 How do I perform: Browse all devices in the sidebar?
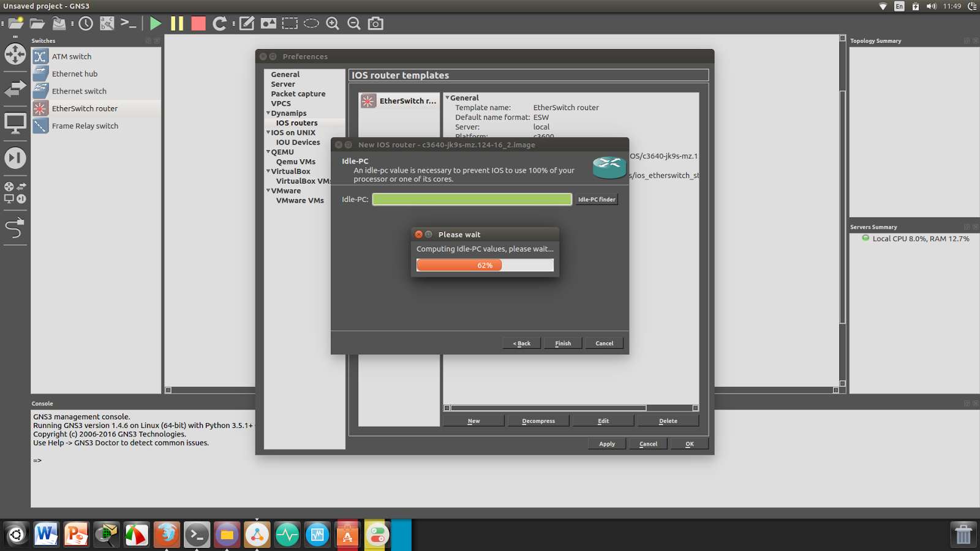pos(15,192)
